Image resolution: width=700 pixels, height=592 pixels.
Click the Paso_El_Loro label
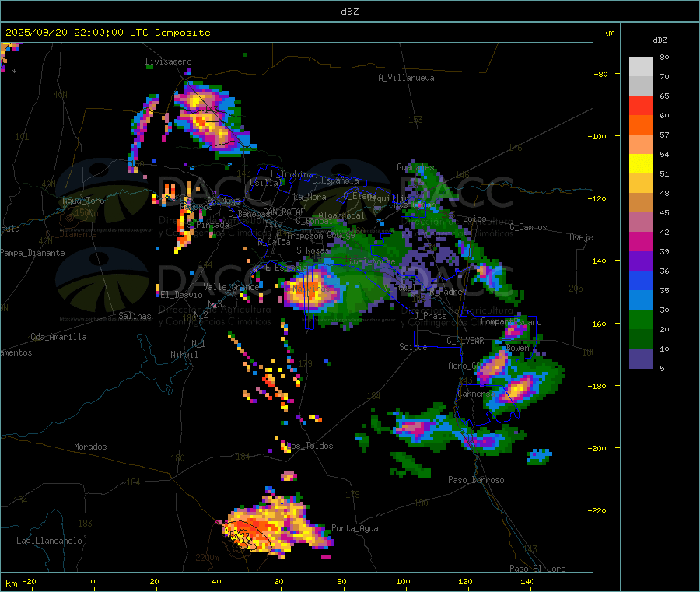coord(537,569)
